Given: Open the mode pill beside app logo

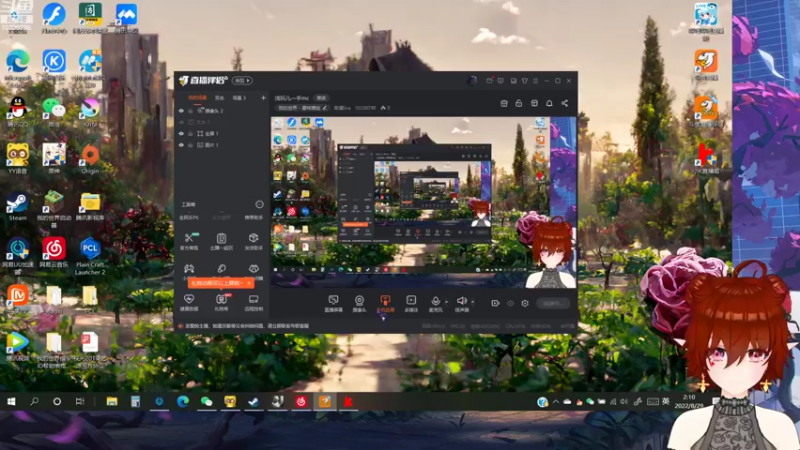Looking at the screenshot, I should click(242, 81).
